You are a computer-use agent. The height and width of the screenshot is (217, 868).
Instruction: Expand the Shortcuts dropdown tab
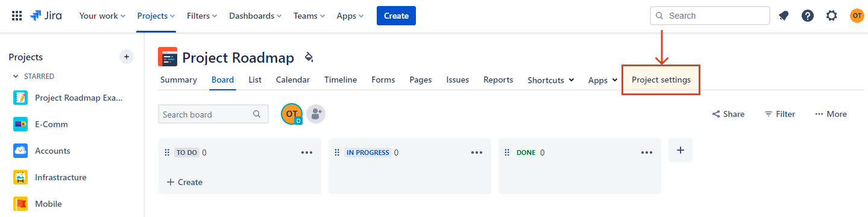tap(551, 80)
